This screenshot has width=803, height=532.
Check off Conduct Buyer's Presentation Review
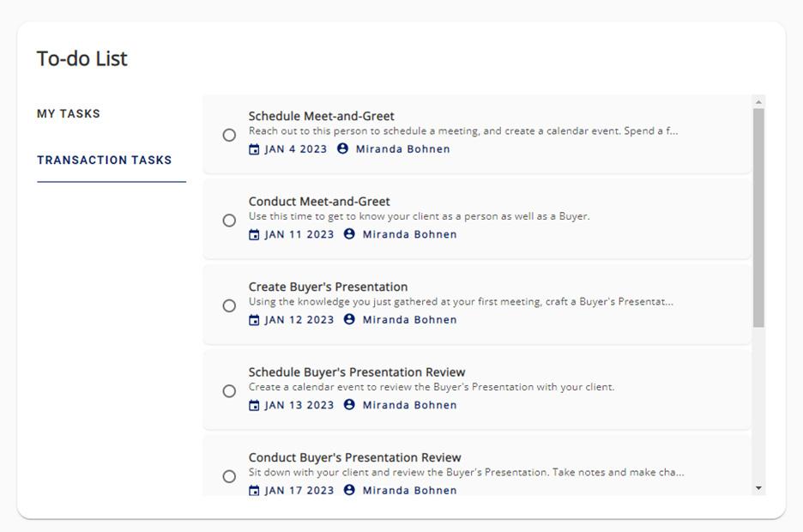click(229, 477)
